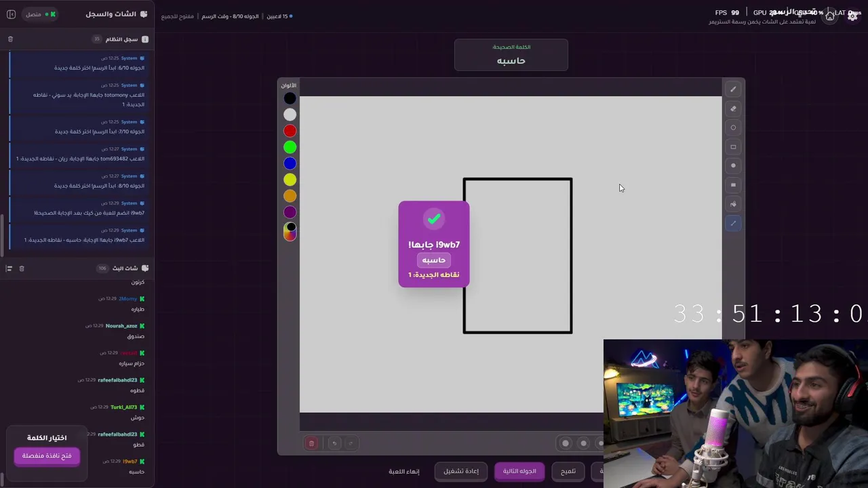
Task: Click the إعادة تشغيل restart button
Action: pyautogui.click(x=461, y=471)
